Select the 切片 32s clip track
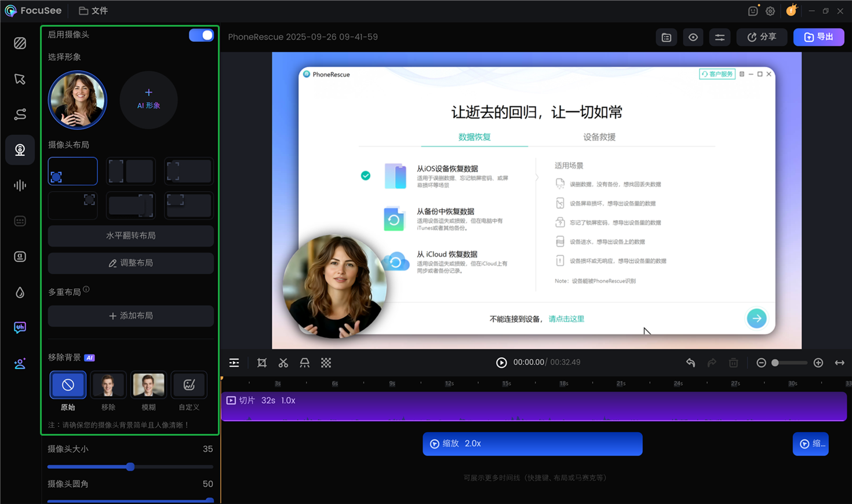 (534, 406)
